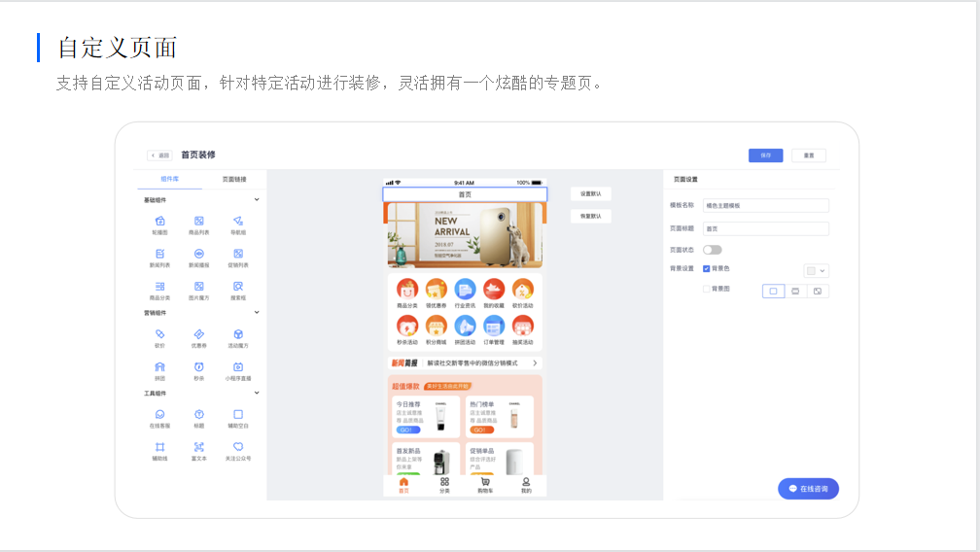
Task: Collapse the 营销组件 section chevron
Action: (x=257, y=313)
